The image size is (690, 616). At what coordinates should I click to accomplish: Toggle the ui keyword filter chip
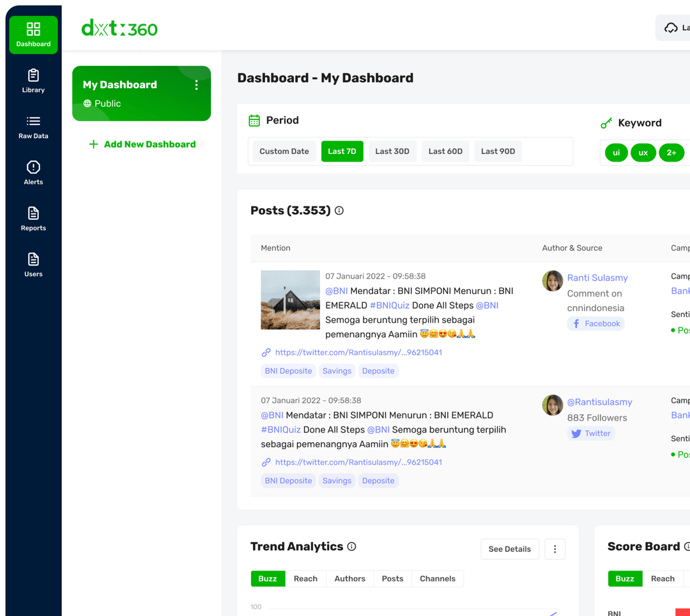[616, 153]
